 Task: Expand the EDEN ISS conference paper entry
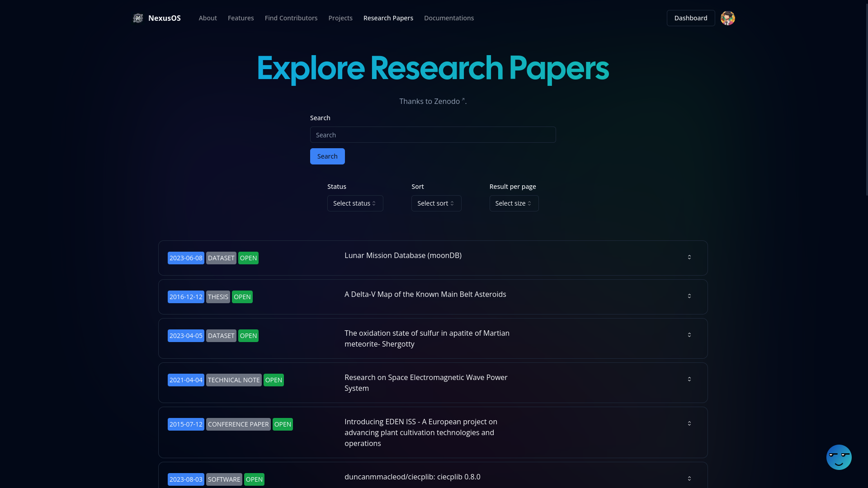coord(689,423)
